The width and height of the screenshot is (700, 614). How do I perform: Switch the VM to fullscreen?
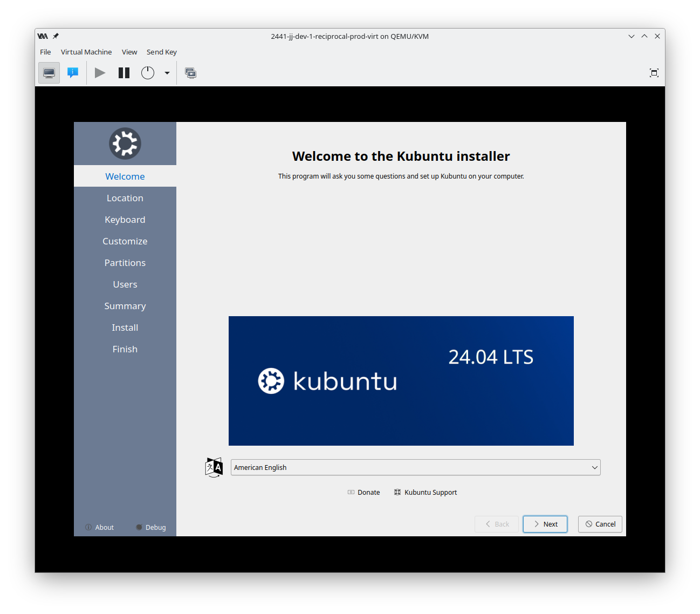(654, 73)
